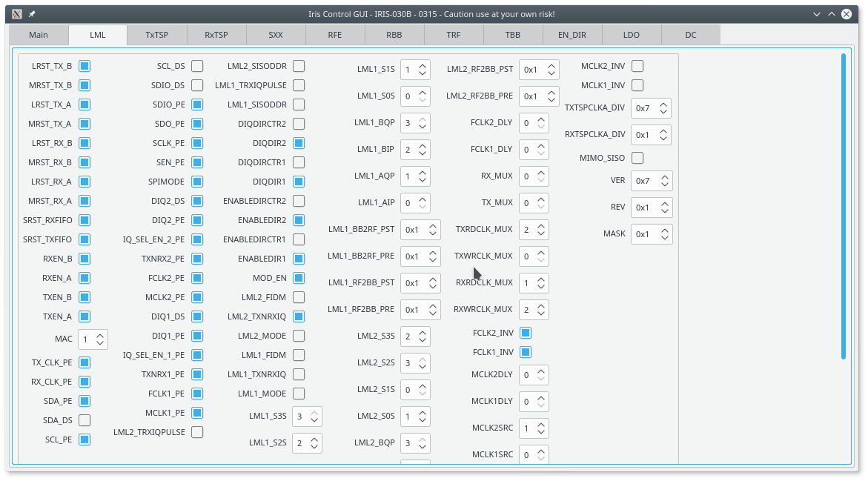Increase LML1_BQP with the up arrow

pyautogui.click(x=423, y=119)
